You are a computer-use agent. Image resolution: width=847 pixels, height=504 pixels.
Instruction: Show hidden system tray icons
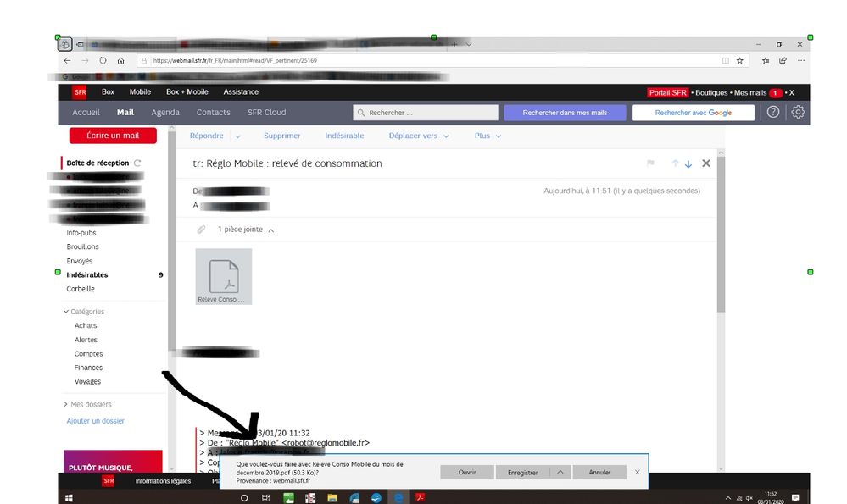(x=728, y=498)
